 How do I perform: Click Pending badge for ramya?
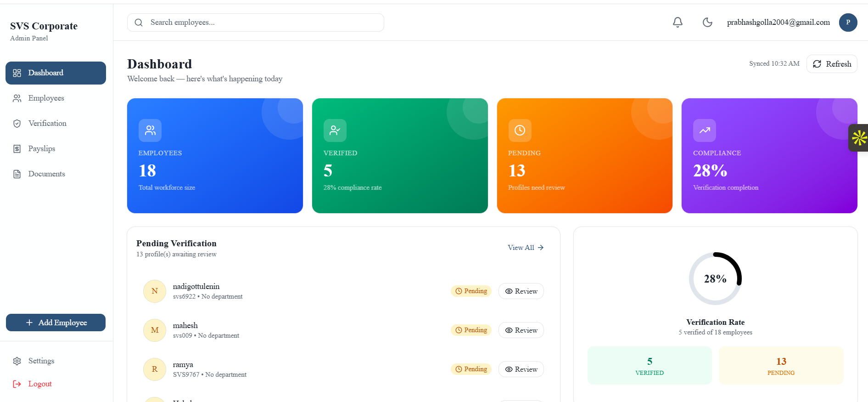pyautogui.click(x=471, y=369)
